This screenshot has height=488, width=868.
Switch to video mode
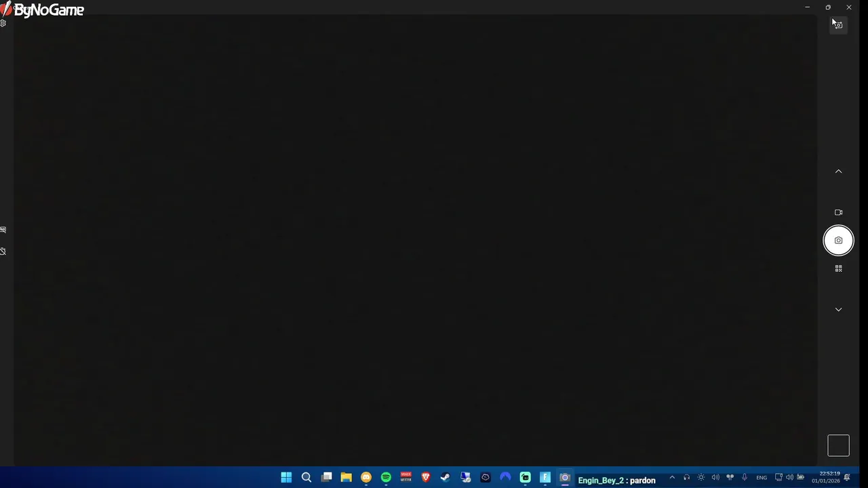[838, 212]
